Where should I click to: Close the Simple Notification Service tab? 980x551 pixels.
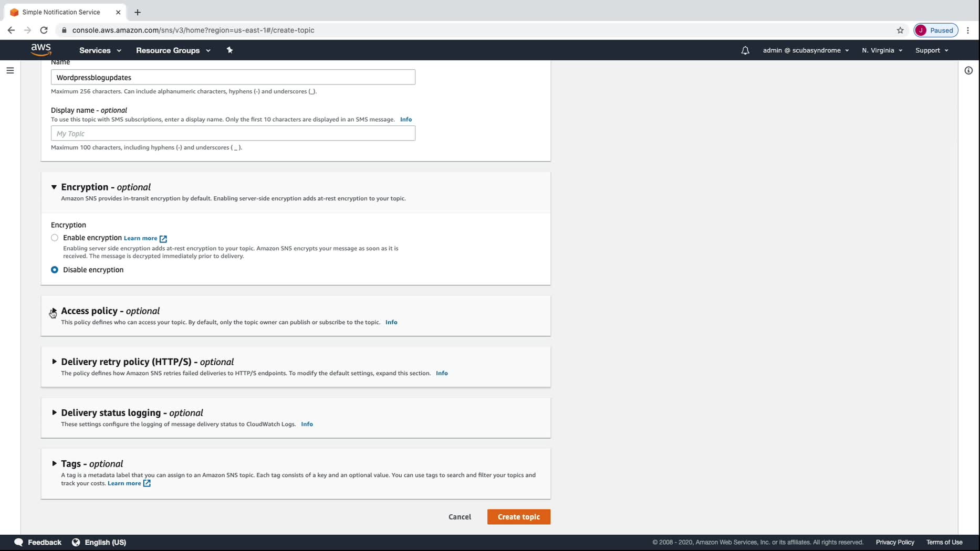[118, 12]
